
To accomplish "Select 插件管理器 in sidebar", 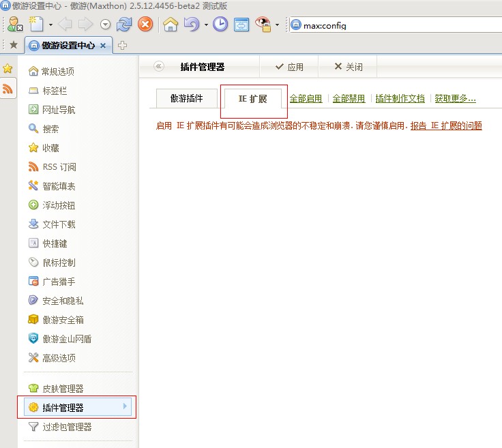I will (x=78, y=407).
